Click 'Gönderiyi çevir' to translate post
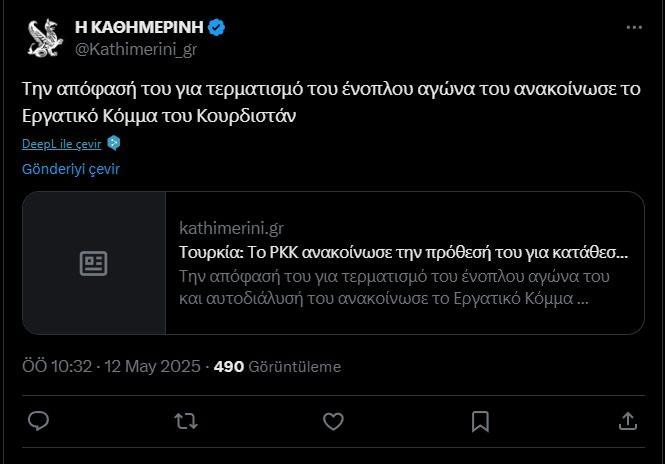 (71, 169)
